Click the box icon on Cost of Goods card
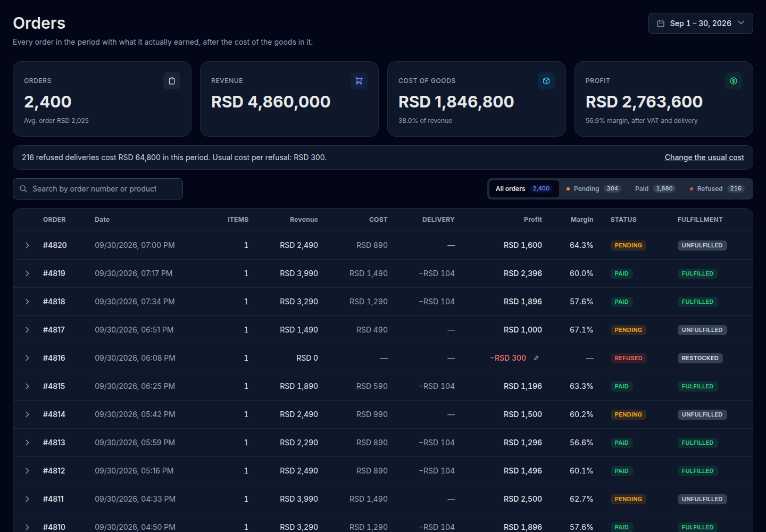766x532 pixels. click(546, 81)
